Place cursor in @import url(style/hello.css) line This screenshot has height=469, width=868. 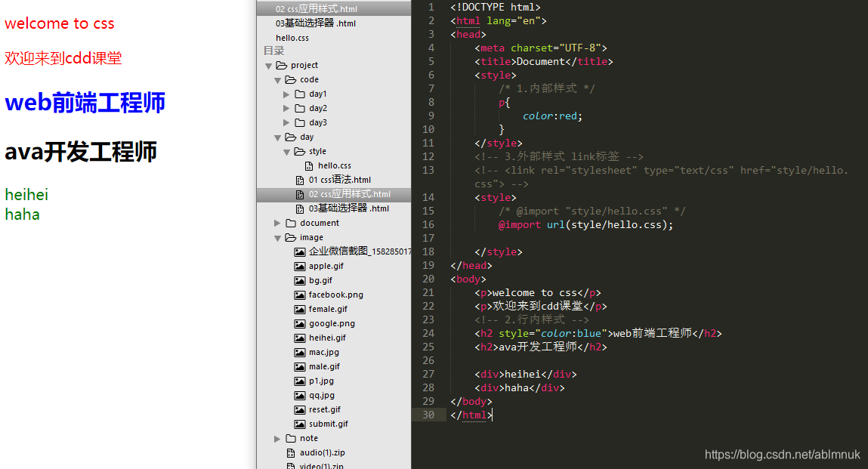585,225
